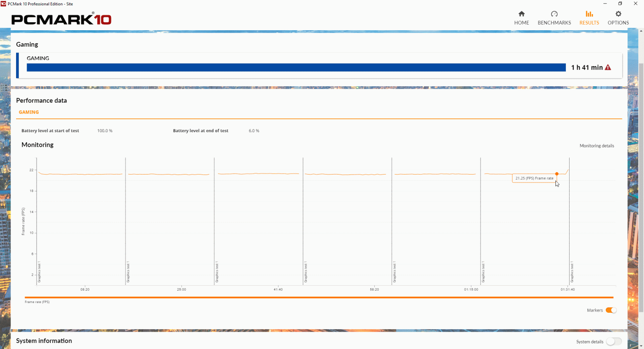Click the Battery level at start value 100.0 %
This screenshot has width=644, height=349.
click(105, 131)
